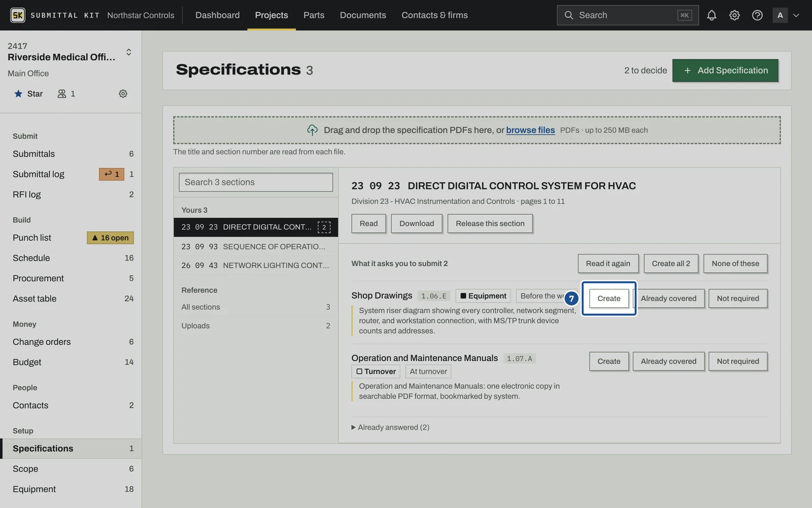Click Read it again
This screenshot has width=812, height=508.
coord(608,264)
